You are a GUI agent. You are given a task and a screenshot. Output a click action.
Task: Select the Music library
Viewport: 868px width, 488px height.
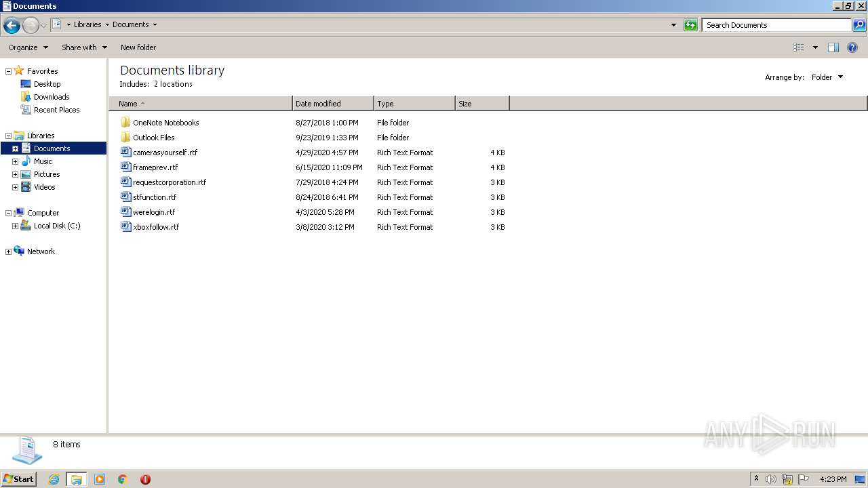[x=43, y=161]
